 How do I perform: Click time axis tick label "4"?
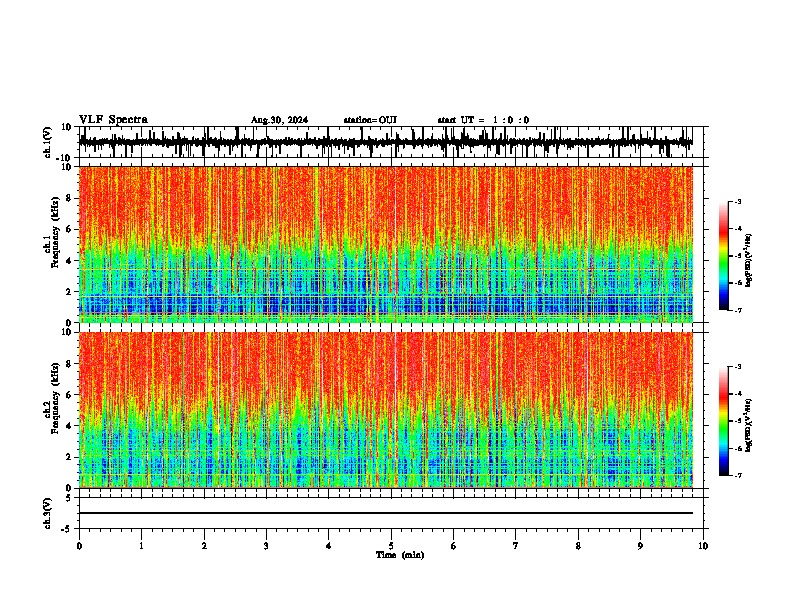[x=329, y=546]
